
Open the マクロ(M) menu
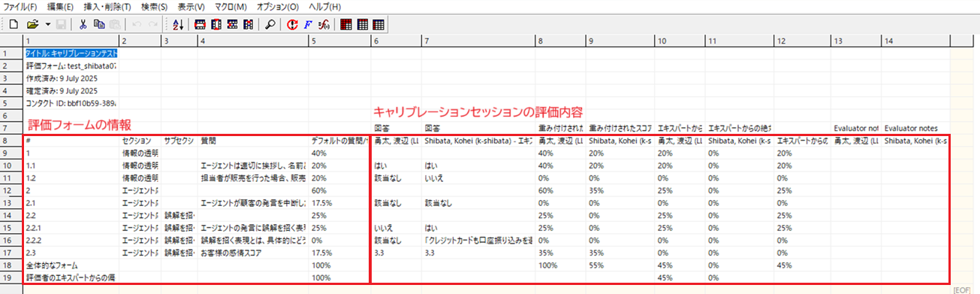[231, 7]
